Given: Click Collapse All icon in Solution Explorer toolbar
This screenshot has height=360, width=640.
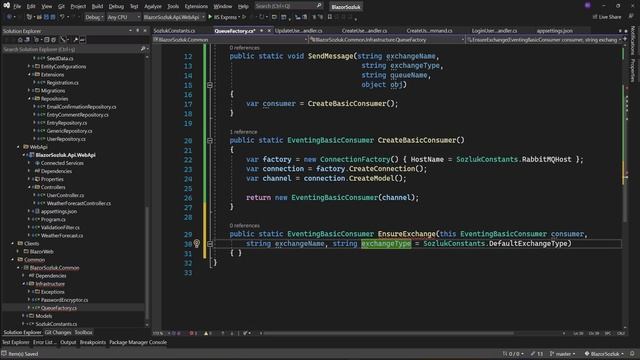Looking at the screenshot, I should pyautogui.click(x=47, y=40).
